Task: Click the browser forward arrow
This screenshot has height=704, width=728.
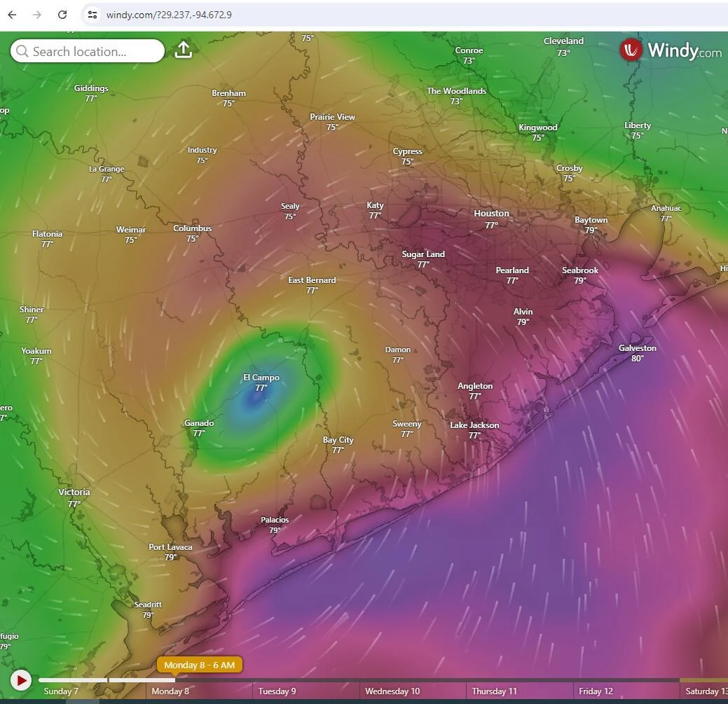Action: pos(36,14)
